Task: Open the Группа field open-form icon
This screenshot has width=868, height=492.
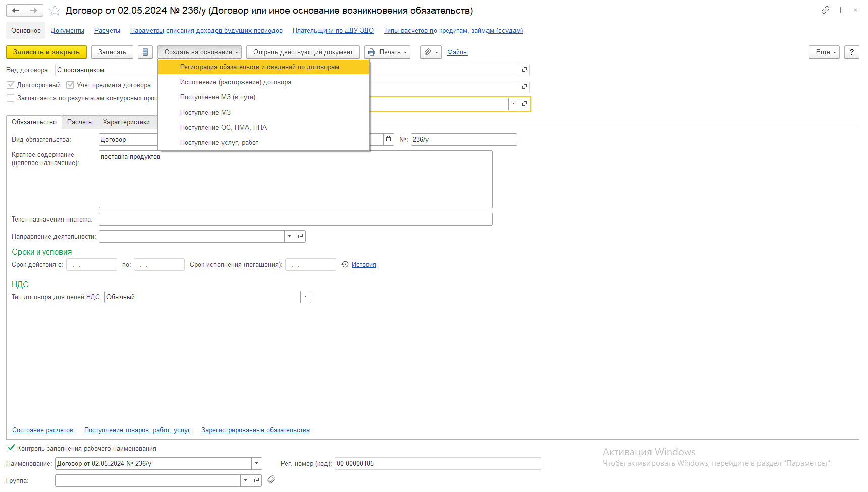Action: (256, 480)
